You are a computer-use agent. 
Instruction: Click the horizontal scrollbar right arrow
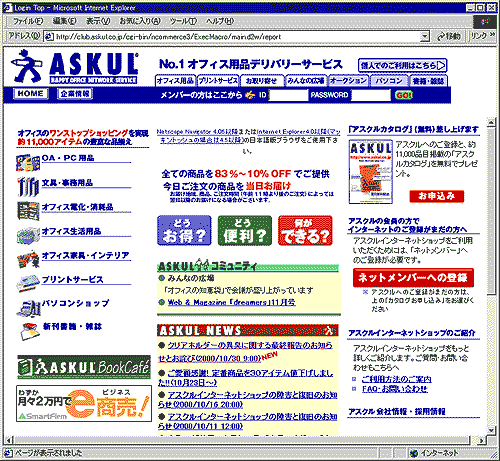(x=481, y=440)
